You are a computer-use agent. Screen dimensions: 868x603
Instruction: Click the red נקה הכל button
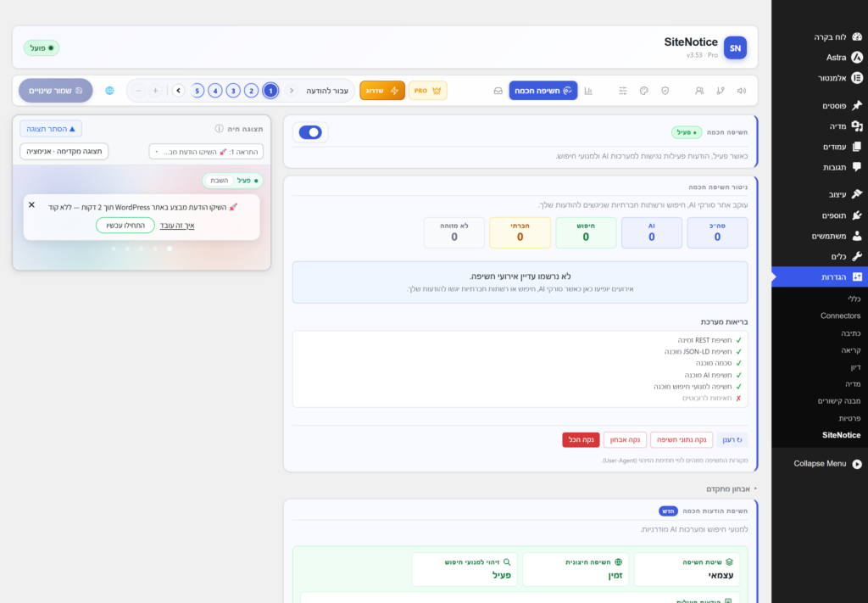coord(581,440)
